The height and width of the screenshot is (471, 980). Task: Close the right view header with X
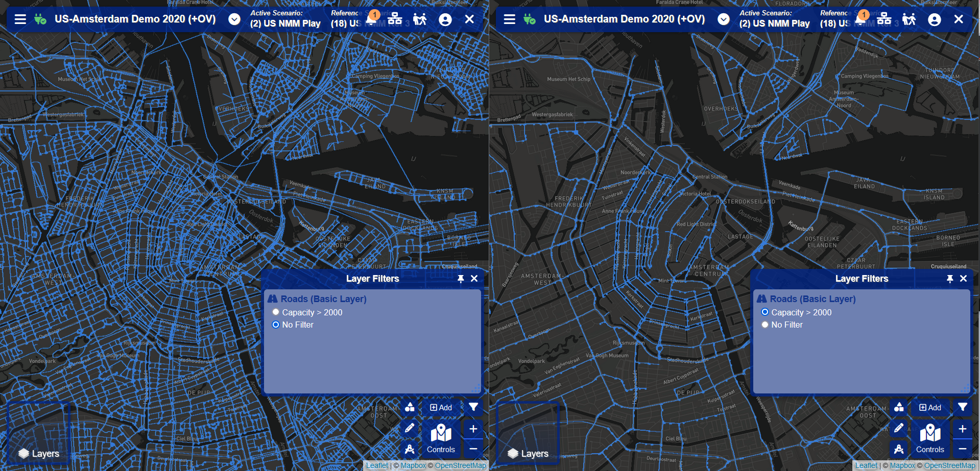(959, 19)
